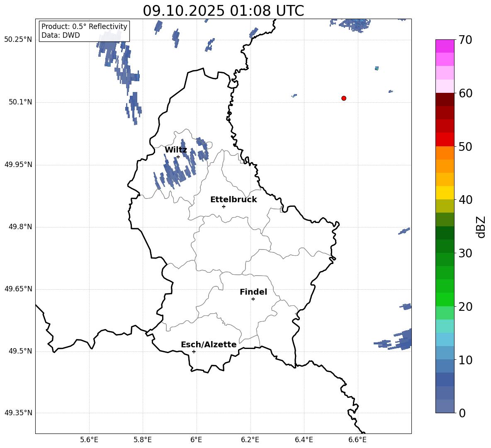491x448 pixels.
Task: Click the Ettelbruck city label
Action: [233, 200]
